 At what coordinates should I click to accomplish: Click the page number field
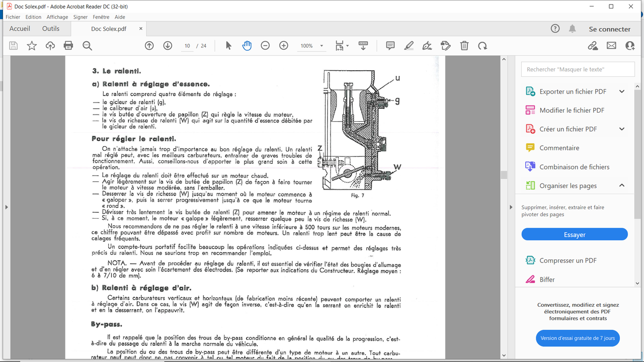(x=187, y=46)
